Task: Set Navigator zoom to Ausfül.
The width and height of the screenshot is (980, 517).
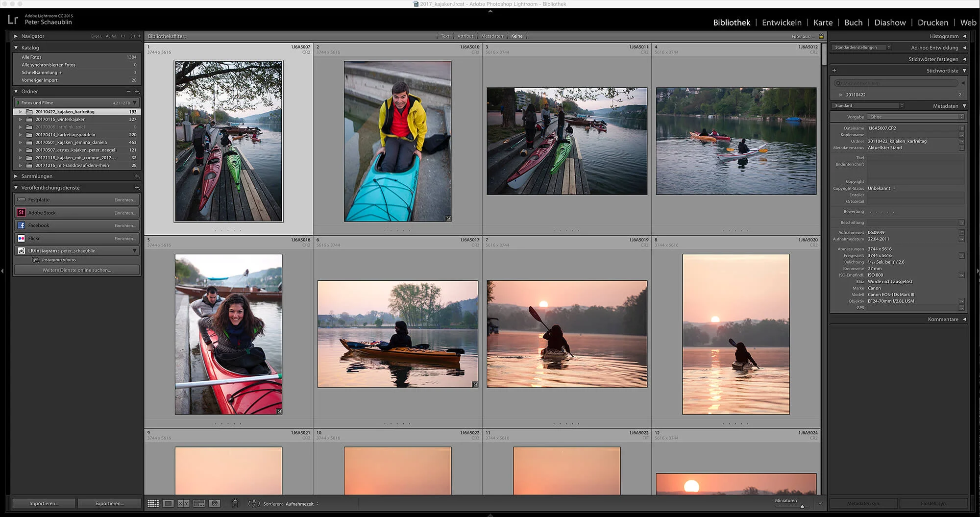Action: tap(111, 36)
